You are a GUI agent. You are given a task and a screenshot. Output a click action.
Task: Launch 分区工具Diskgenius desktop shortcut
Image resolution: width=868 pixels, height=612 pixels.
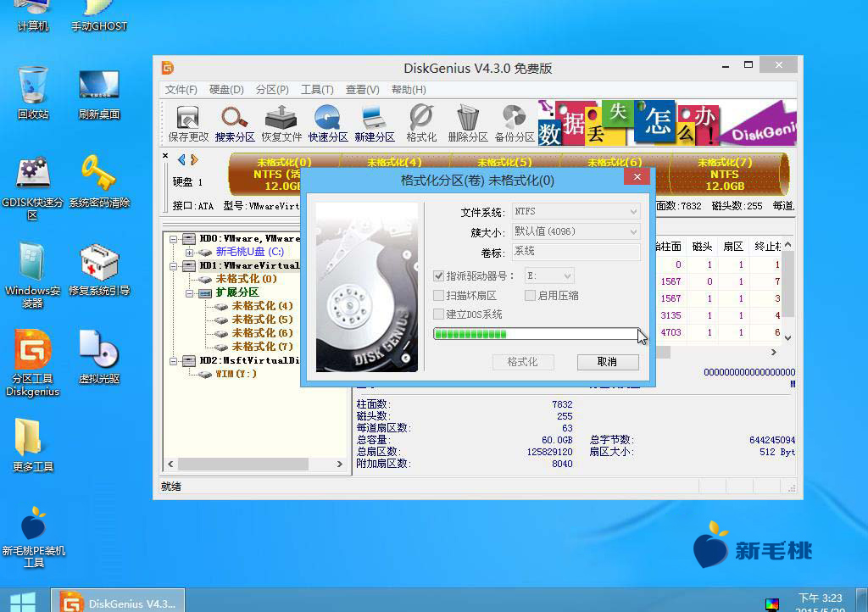tap(33, 363)
